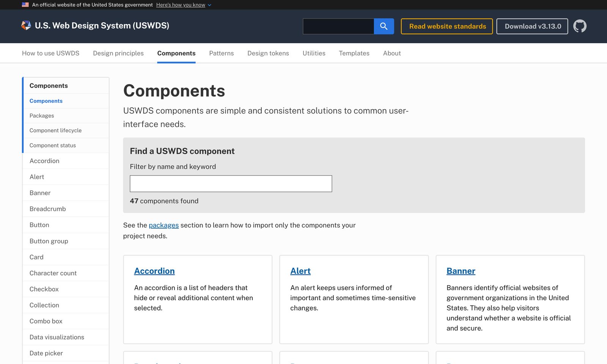Follow the packages link in text
The height and width of the screenshot is (364, 607).
[x=164, y=225]
